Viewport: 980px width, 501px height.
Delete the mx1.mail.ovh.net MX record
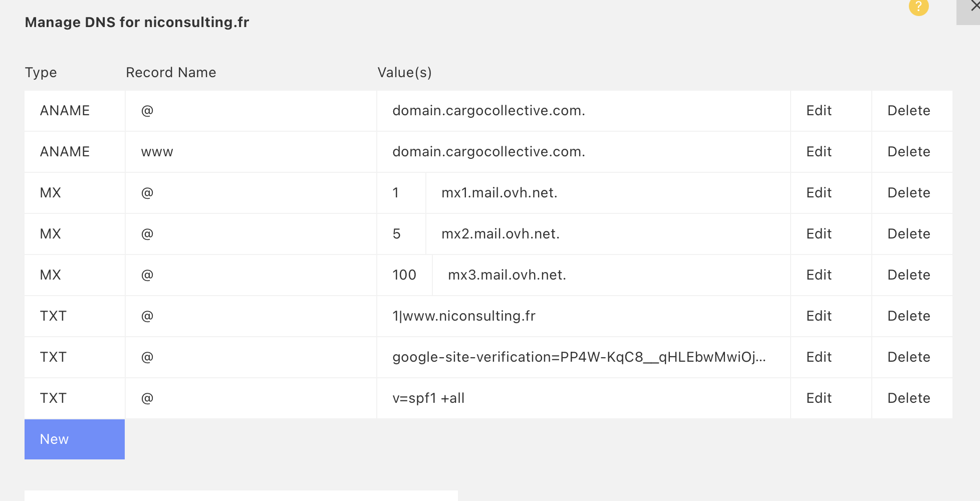coord(908,193)
